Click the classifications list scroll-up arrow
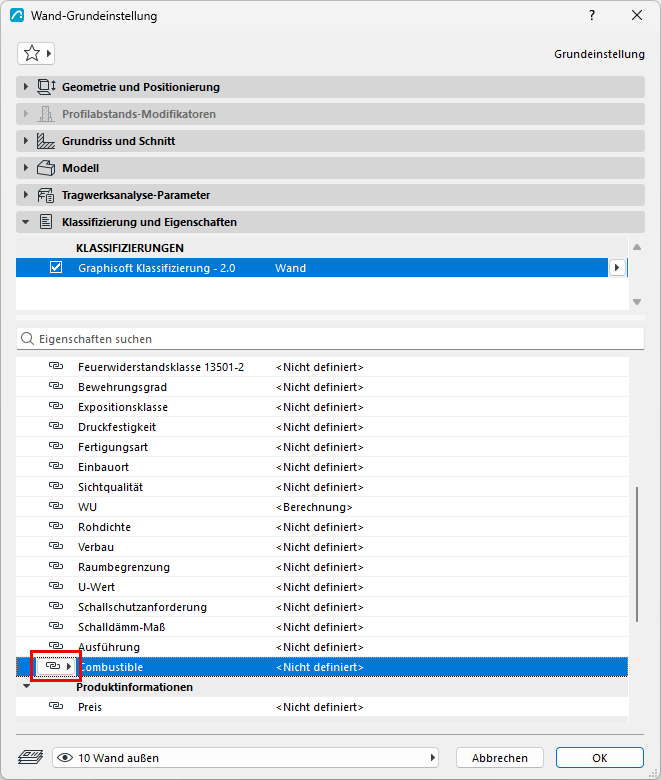This screenshot has width=661, height=780. pyautogui.click(x=637, y=247)
